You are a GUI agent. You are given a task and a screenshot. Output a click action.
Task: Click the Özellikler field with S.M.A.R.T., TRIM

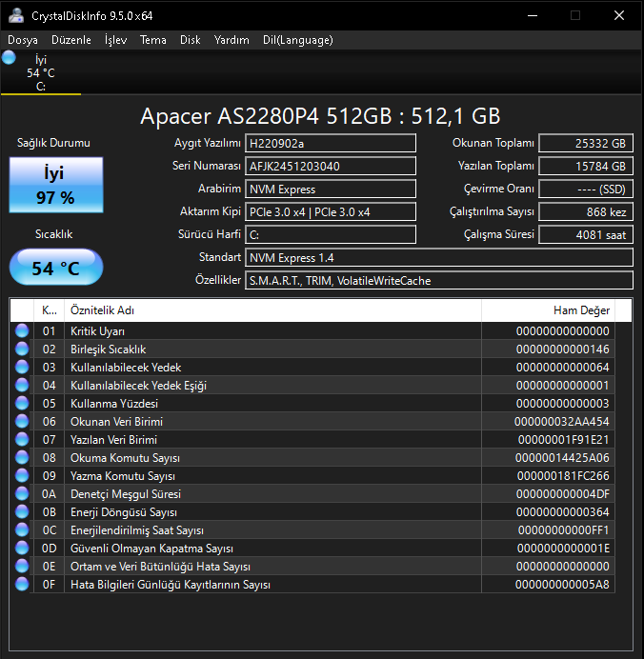(439, 280)
